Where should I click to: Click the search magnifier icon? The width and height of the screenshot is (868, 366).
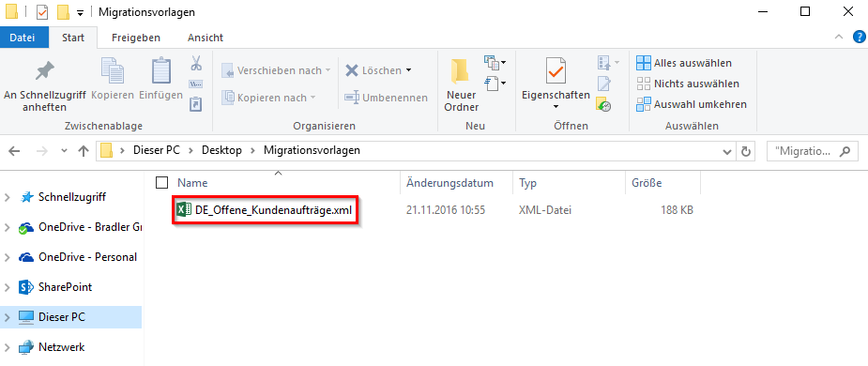(845, 150)
